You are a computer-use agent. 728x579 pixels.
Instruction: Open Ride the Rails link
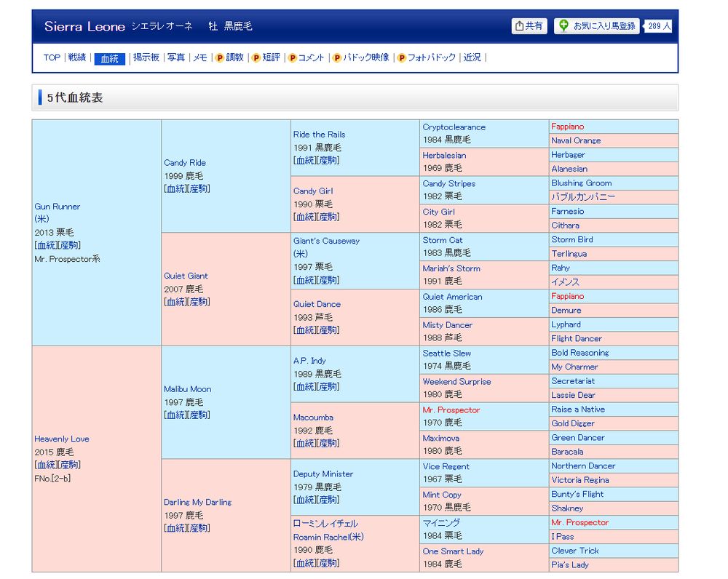(x=320, y=135)
